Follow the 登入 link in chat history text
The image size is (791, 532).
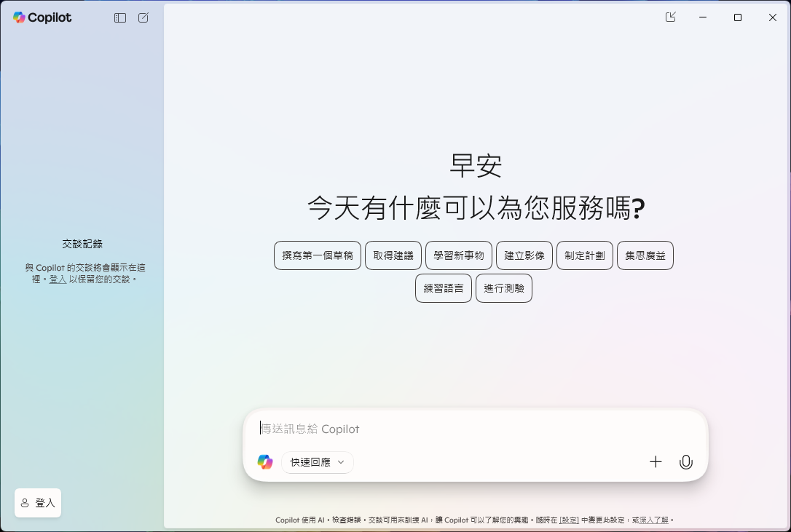[58, 279]
